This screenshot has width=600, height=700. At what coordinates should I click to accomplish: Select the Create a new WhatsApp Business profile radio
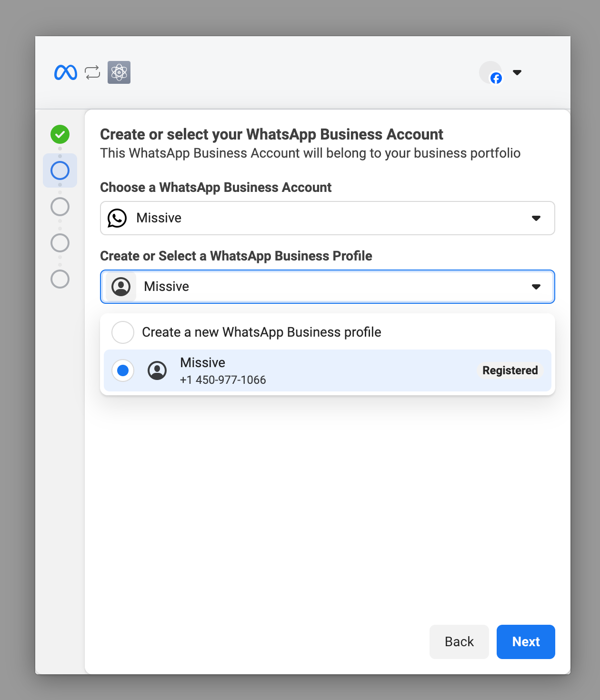point(122,332)
